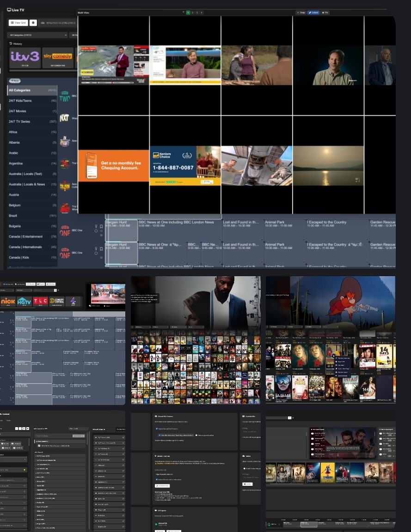The image size is (411, 532).
Task: Select ITV3 channel from History
Action: (x=25, y=57)
